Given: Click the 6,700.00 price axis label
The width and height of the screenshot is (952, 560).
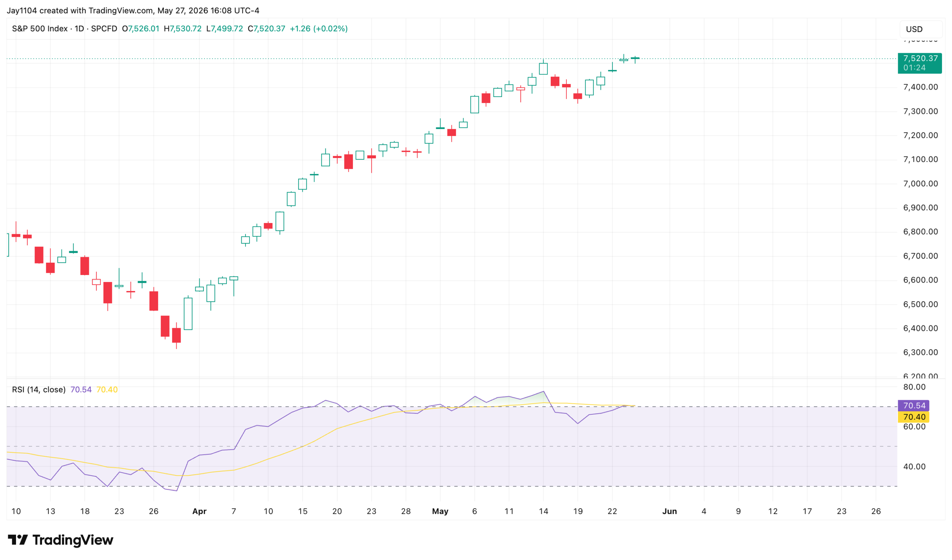Looking at the screenshot, I should tap(920, 256).
